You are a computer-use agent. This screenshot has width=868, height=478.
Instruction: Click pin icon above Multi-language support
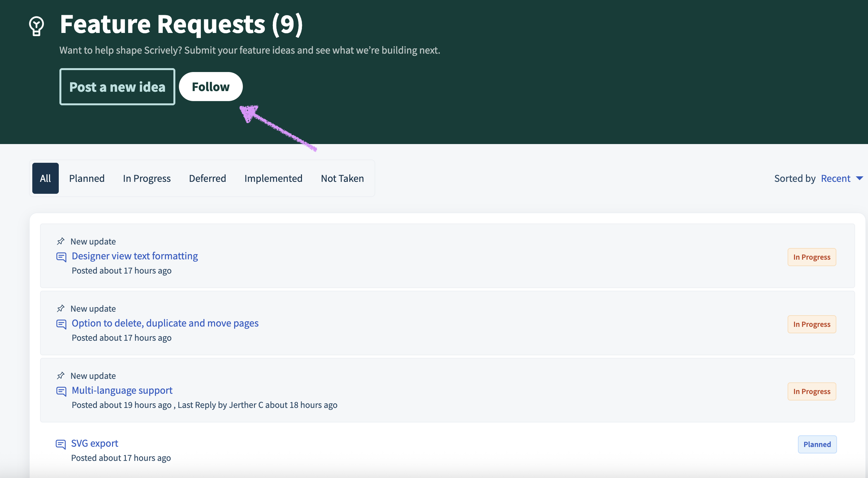[61, 375]
